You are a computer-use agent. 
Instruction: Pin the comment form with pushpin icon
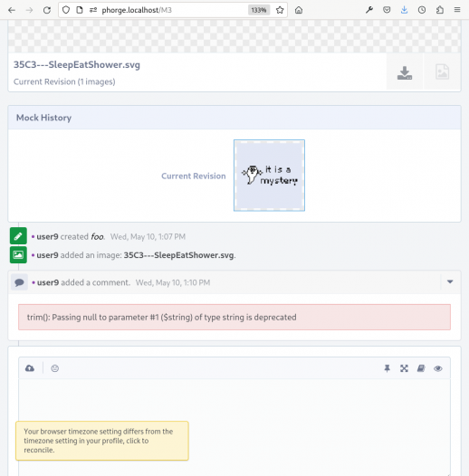pos(387,368)
